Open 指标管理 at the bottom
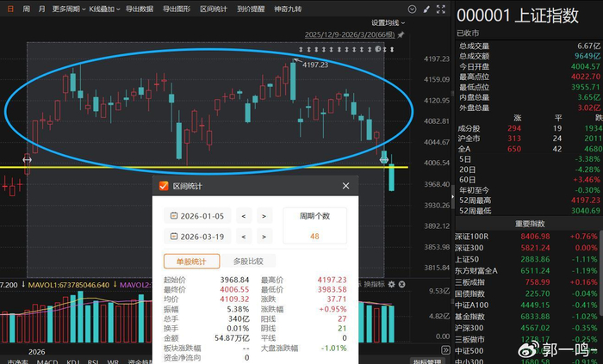This screenshot has width=603, height=364. tap(427, 361)
